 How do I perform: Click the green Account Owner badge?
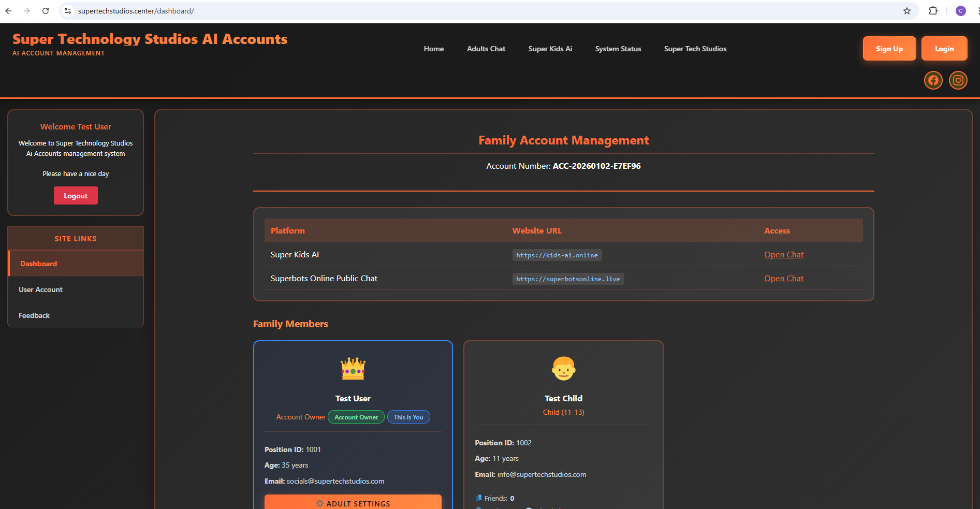(356, 417)
